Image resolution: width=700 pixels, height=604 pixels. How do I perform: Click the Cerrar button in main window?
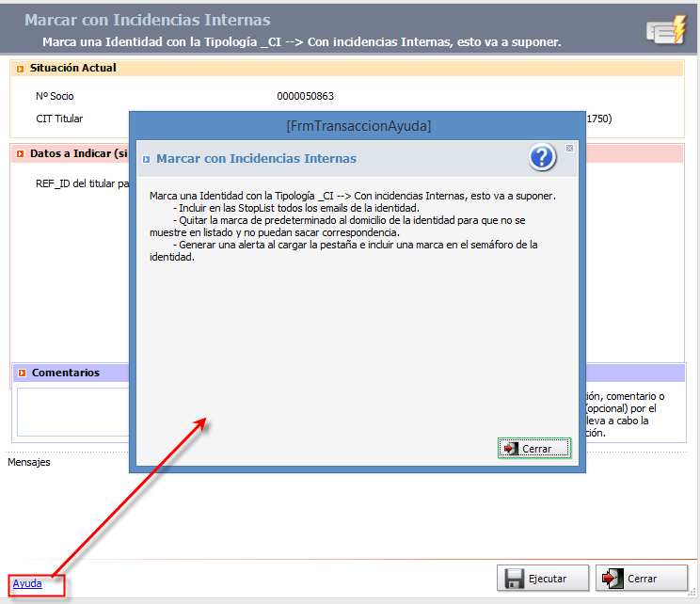[642, 579]
